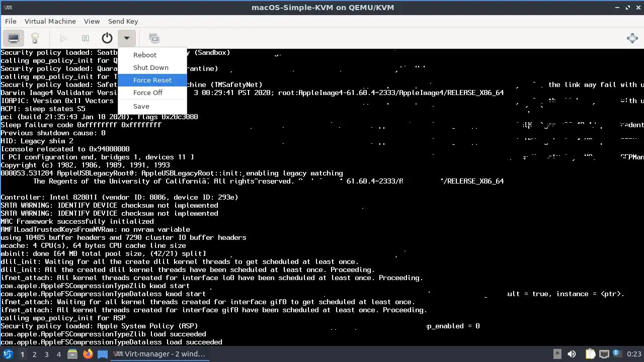Click 'using 10485 buffer headers' console line
644x362 pixels.
point(124,237)
